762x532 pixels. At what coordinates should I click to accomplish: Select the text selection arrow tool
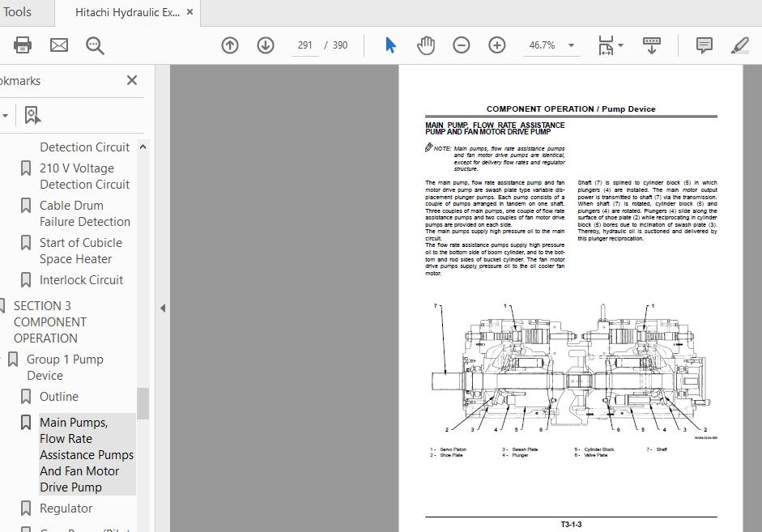point(390,45)
